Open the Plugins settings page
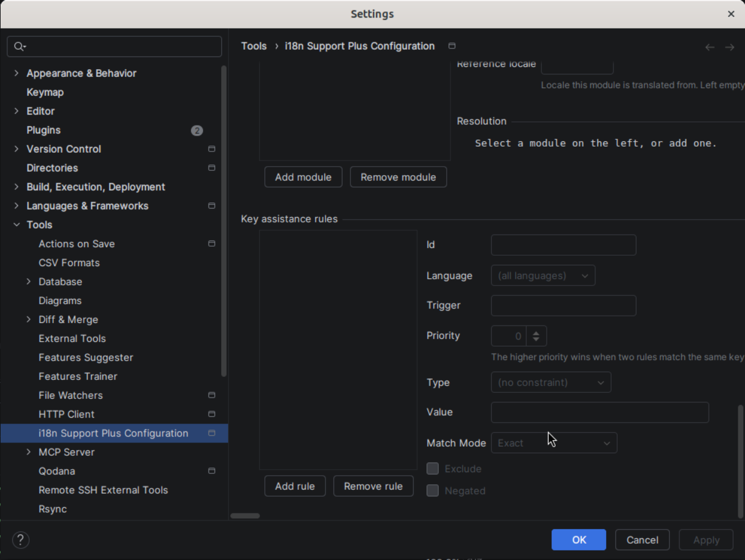The width and height of the screenshot is (745, 560). click(44, 130)
